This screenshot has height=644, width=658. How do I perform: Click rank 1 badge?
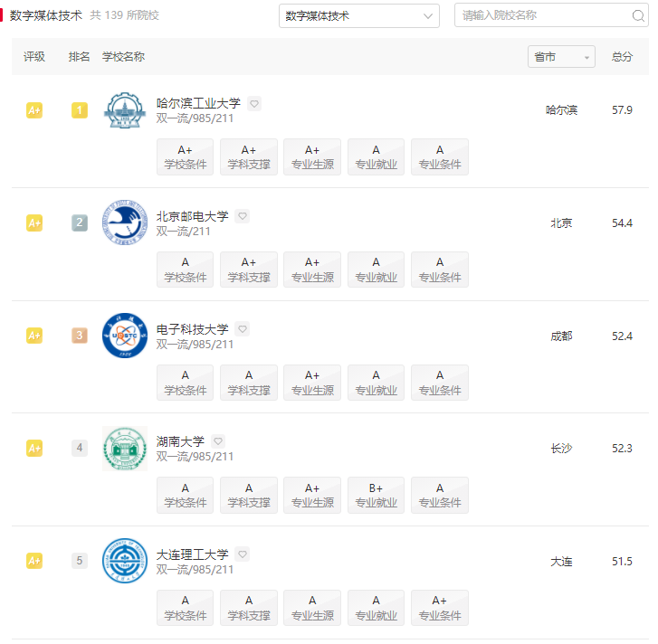[80, 110]
